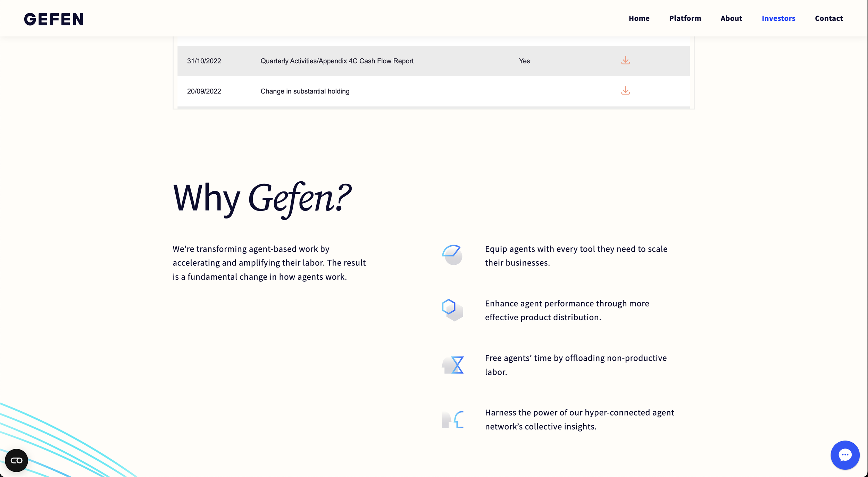
Task: Select the 20/09/2022 announcement row
Action: [204, 91]
